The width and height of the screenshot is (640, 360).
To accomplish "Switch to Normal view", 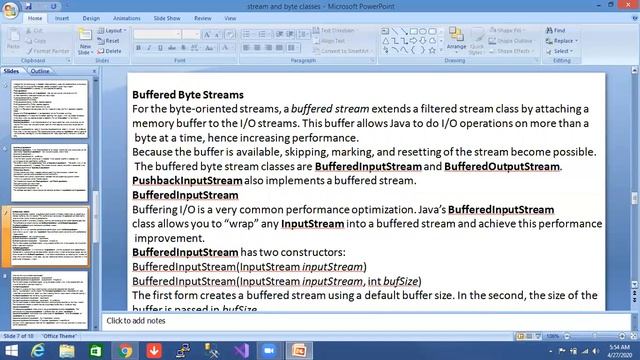I will (520, 336).
